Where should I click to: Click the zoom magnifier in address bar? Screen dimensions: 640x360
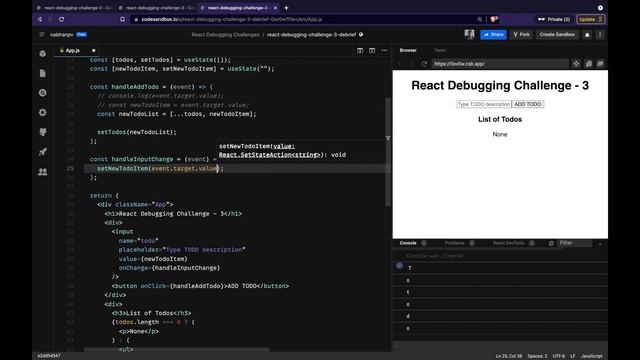coord(479,19)
